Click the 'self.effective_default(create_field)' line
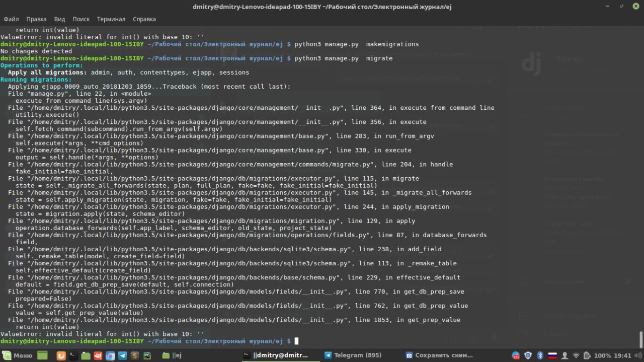Screen dimensions: 644x362 (x=83, y=270)
